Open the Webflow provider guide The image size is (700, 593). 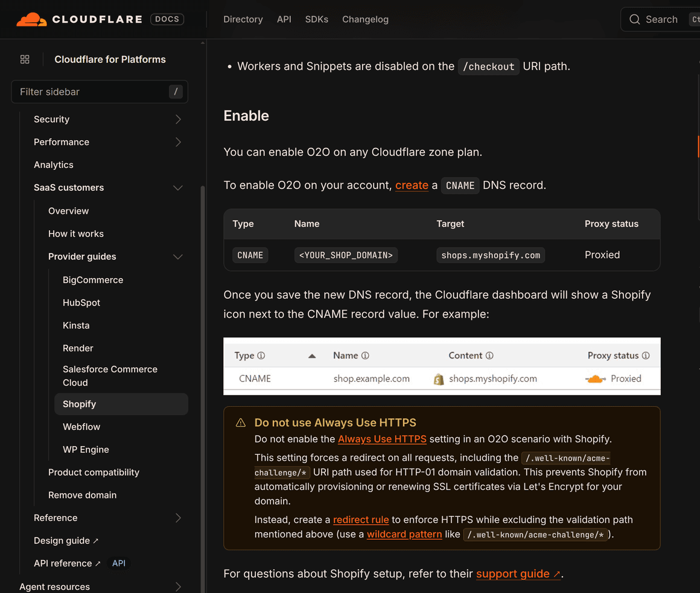(x=81, y=427)
